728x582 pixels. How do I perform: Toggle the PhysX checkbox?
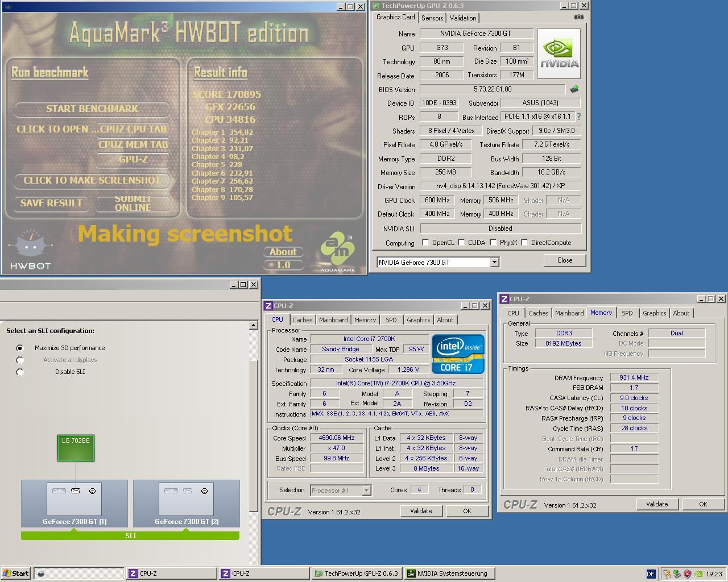[493, 243]
